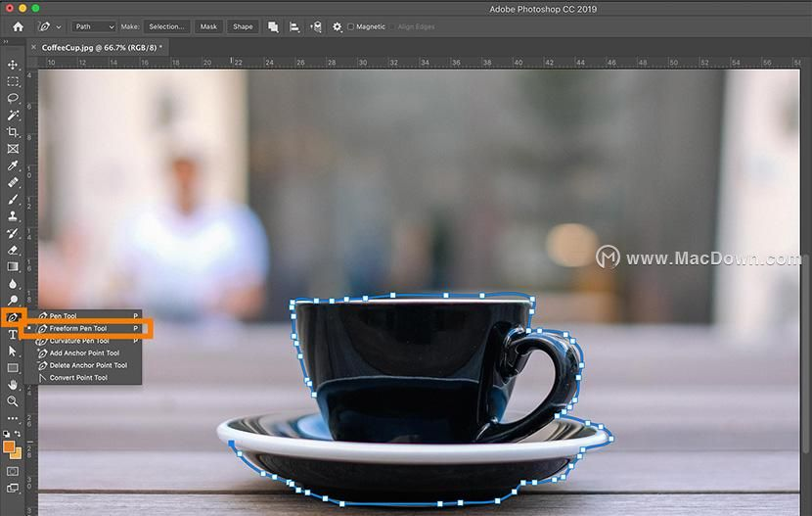Swap foreground and background colors
812x516 pixels.
(x=20, y=433)
